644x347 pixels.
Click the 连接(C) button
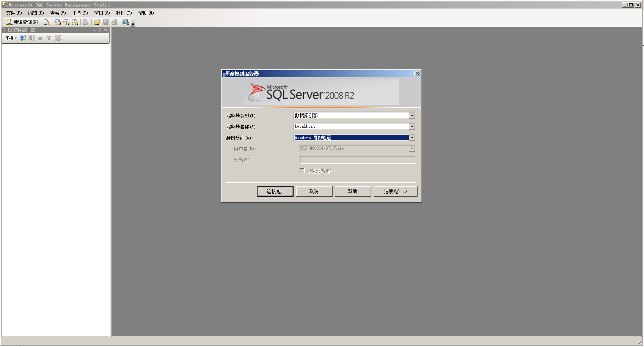tap(275, 191)
